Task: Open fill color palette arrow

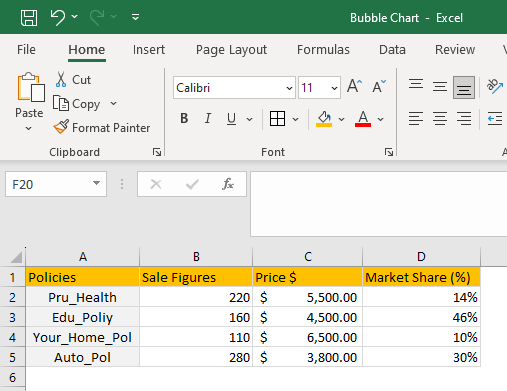Action: point(341,119)
